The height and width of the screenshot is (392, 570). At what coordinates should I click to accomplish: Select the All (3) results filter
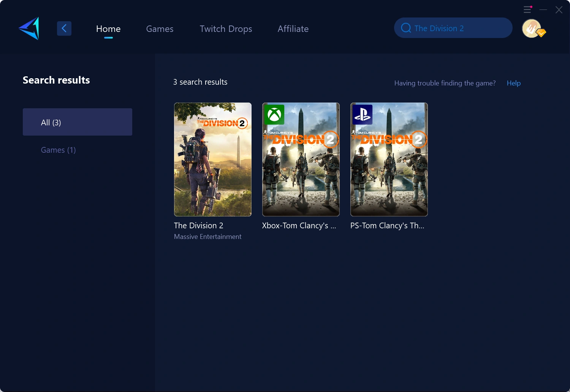click(x=78, y=122)
